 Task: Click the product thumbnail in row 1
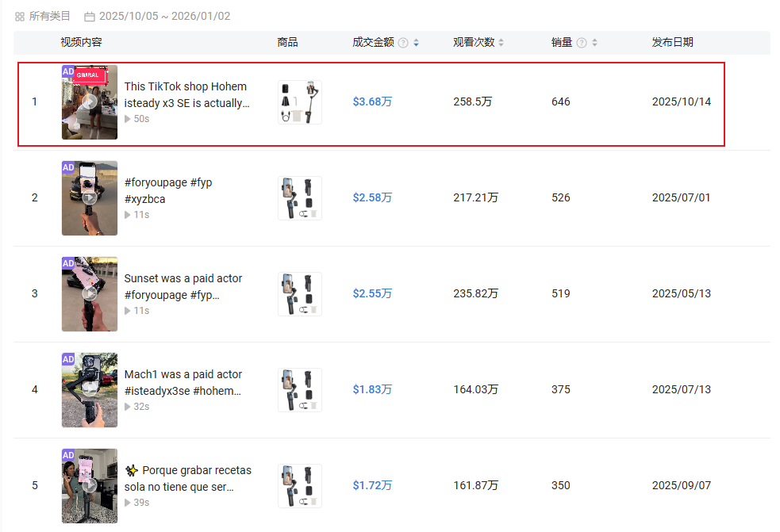point(299,101)
